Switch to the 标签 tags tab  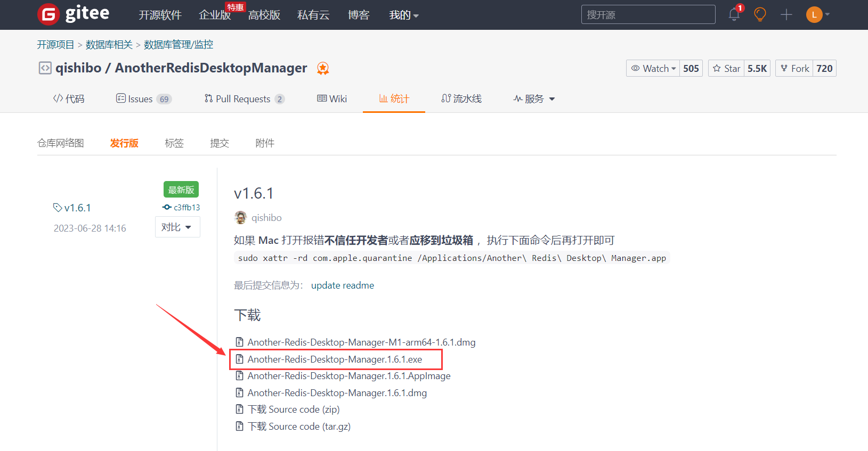click(174, 143)
